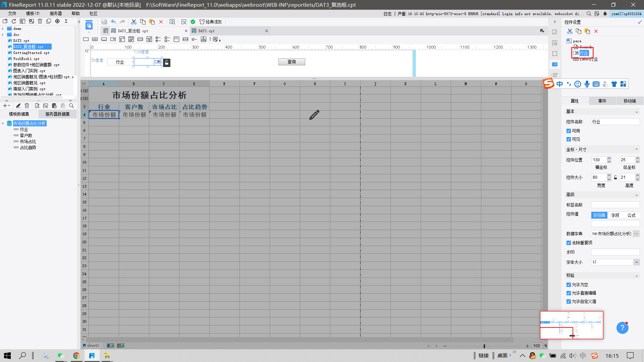Click the undo arrow icon

[113, 22]
